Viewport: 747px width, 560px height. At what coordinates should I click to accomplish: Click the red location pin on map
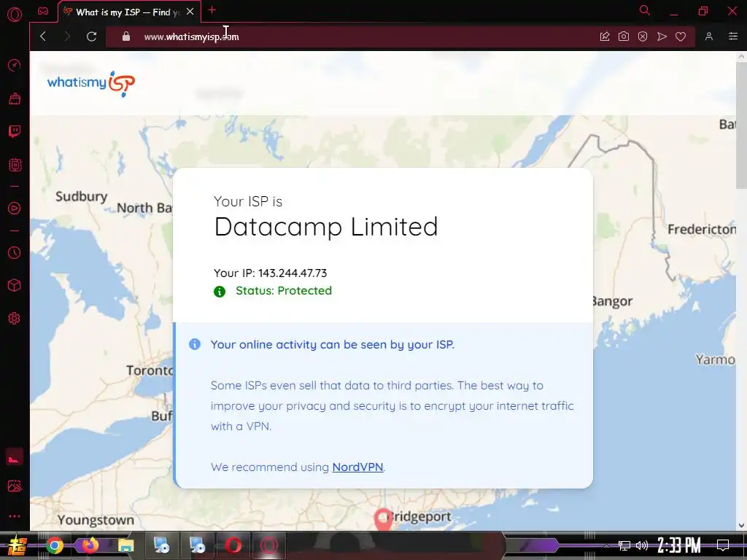tap(383, 519)
